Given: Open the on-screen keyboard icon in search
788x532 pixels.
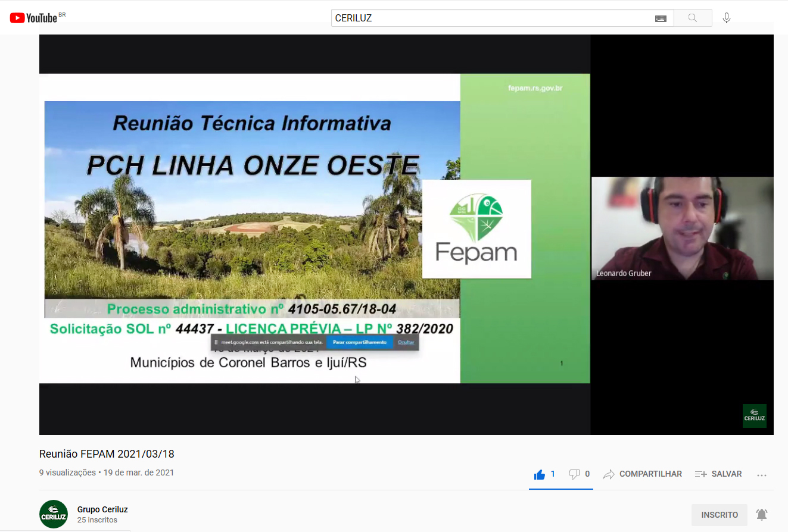Looking at the screenshot, I should [x=661, y=18].
